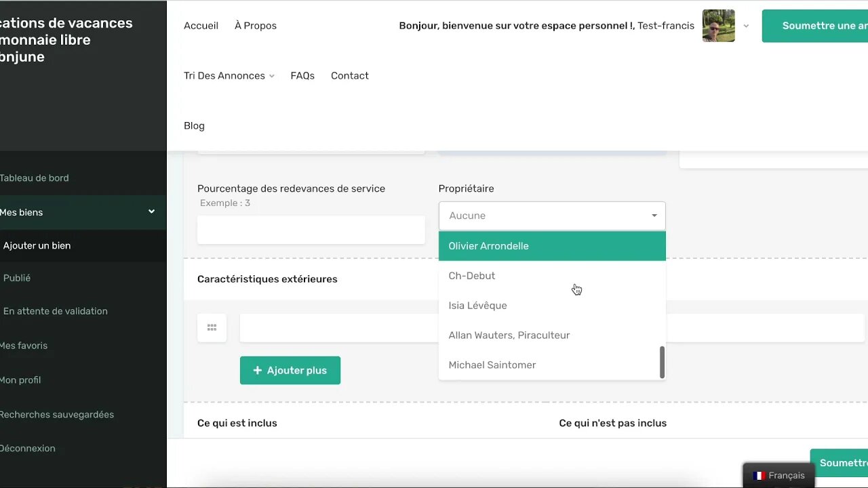Select Michael Saintomer from the list
Screen dimensions: 868x488
(492, 365)
